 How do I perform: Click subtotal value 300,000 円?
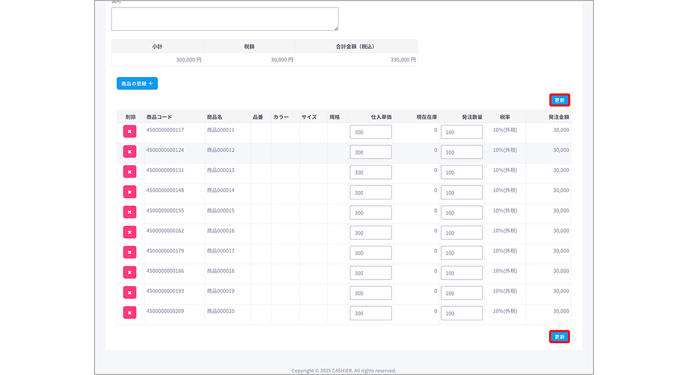click(x=189, y=60)
